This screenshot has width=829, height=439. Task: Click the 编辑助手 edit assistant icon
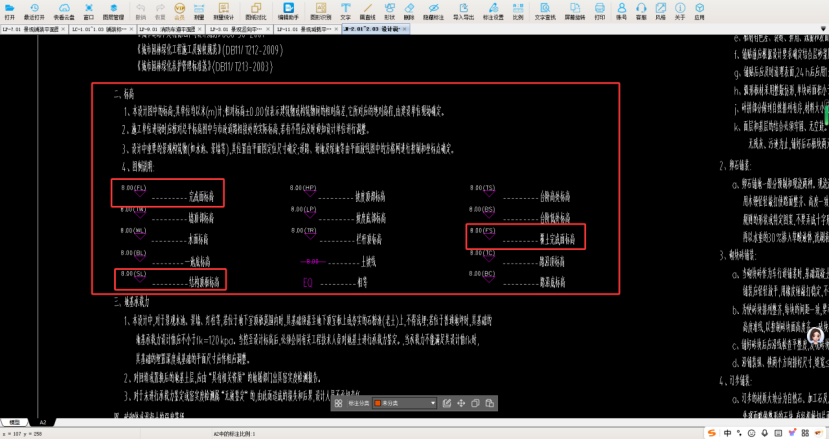click(291, 11)
